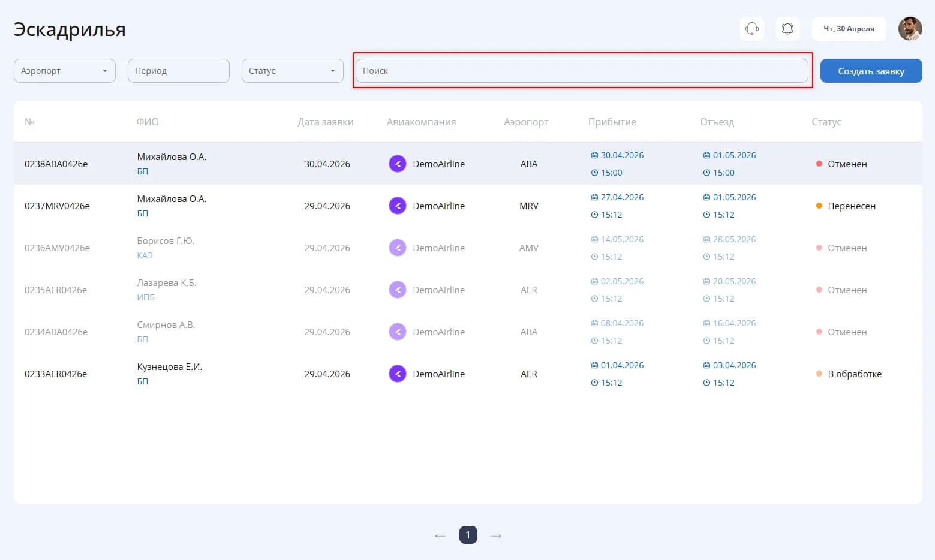The width and height of the screenshot is (935, 560).
Task: Go to previous page arrow
Action: pyautogui.click(x=440, y=535)
